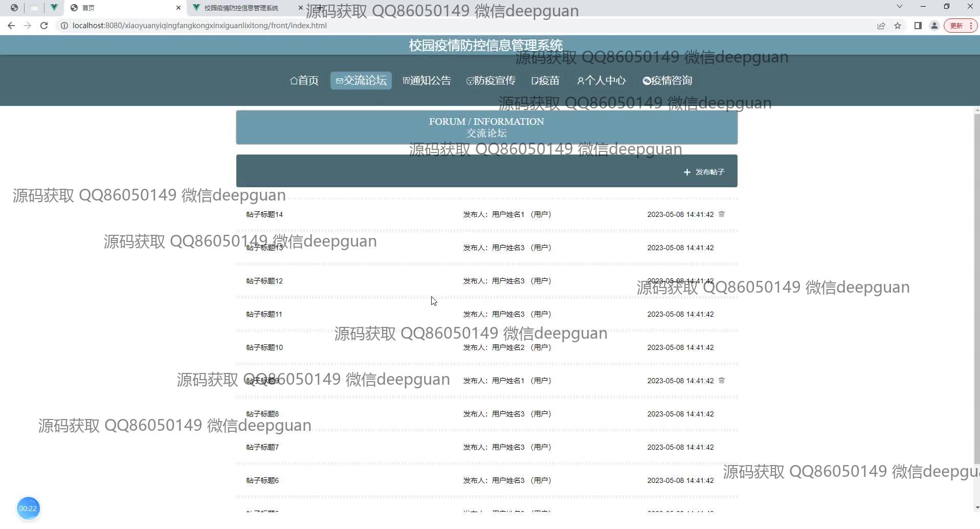The width and height of the screenshot is (980, 529).
Task: Click the browser forward arrow
Action: (x=28, y=26)
